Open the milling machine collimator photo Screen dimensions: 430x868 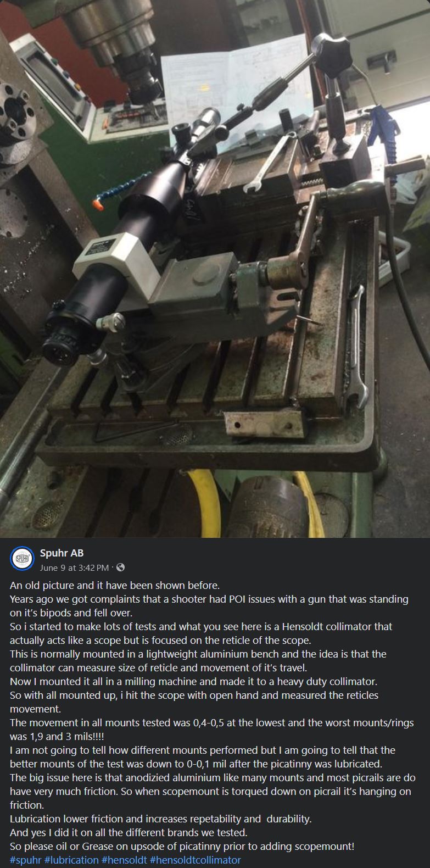coord(215,269)
